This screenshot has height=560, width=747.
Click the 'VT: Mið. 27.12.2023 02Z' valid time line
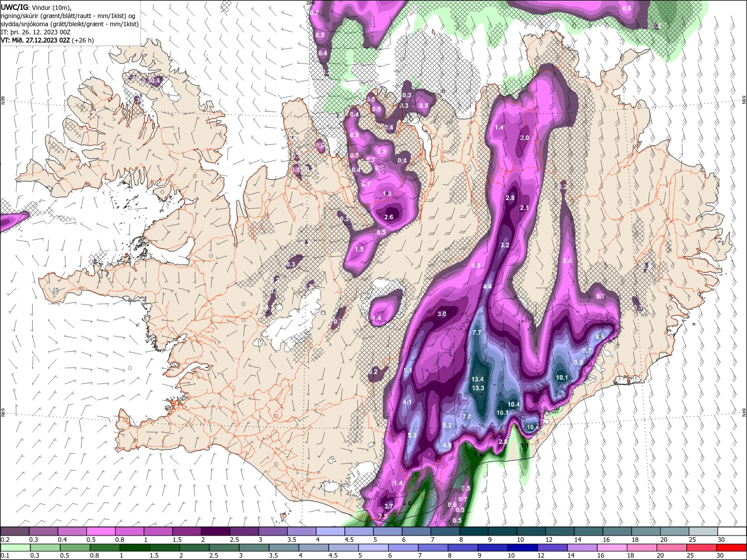pos(47,40)
